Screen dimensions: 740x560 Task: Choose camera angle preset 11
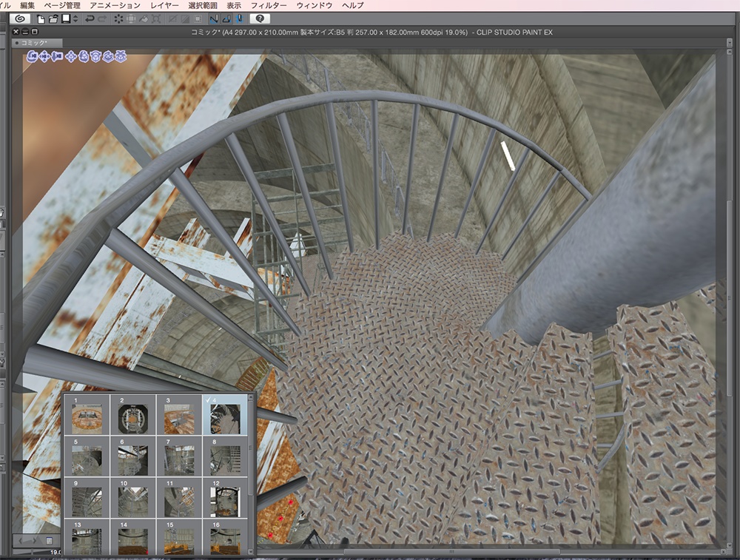(179, 498)
